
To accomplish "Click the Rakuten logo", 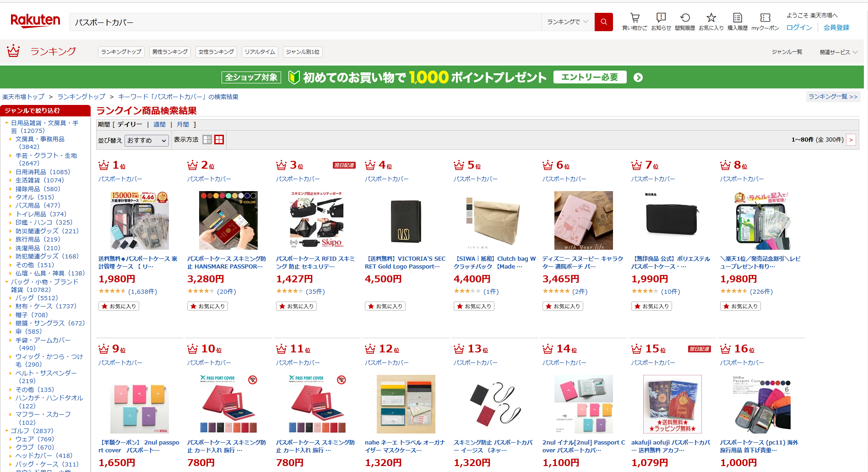I will coord(35,21).
